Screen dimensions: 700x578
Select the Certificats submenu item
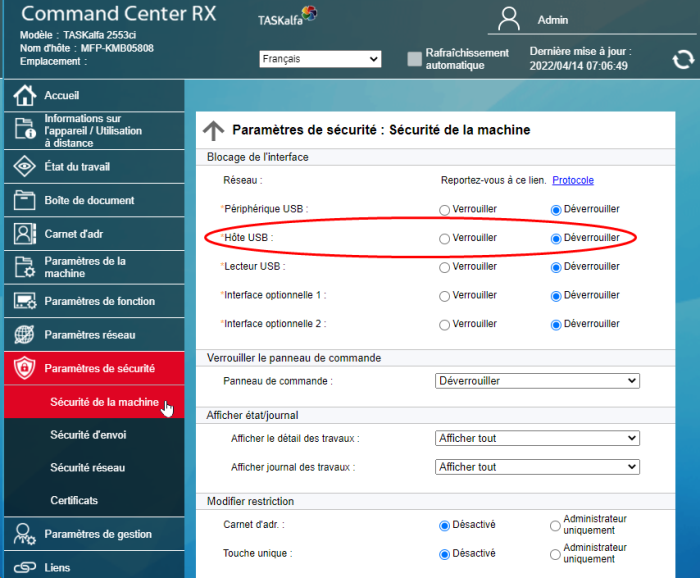[74, 500]
